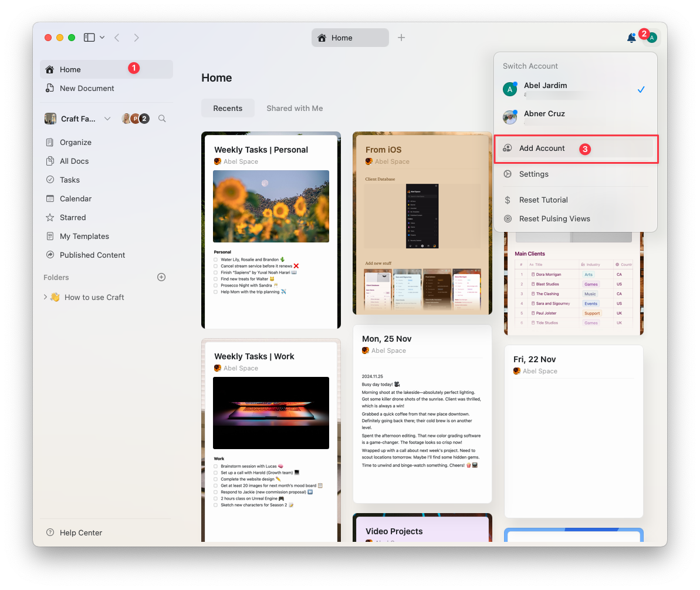Screen dimensions: 700x590
Task: Click Add Account in account menu
Action: 575,149
